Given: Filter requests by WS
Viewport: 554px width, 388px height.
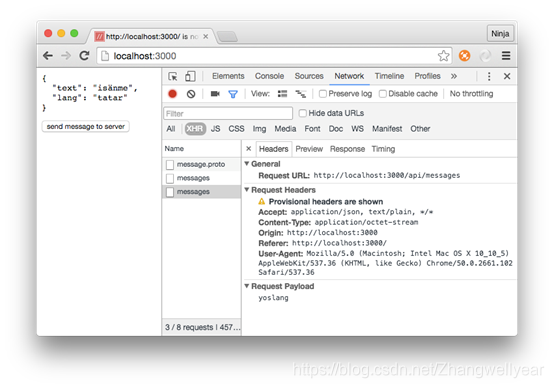Looking at the screenshot, I should [357, 129].
